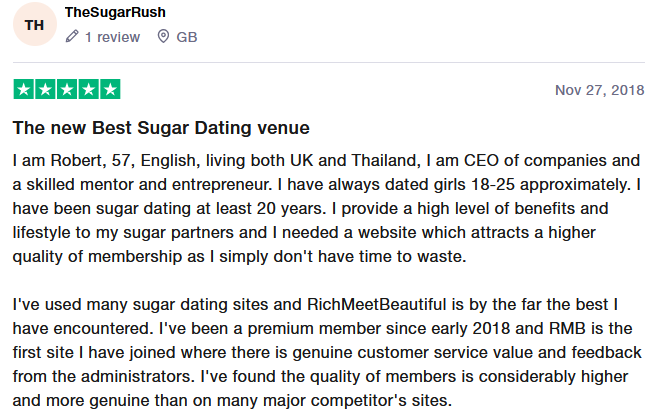Click the location pin icon

tap(163, 36)
